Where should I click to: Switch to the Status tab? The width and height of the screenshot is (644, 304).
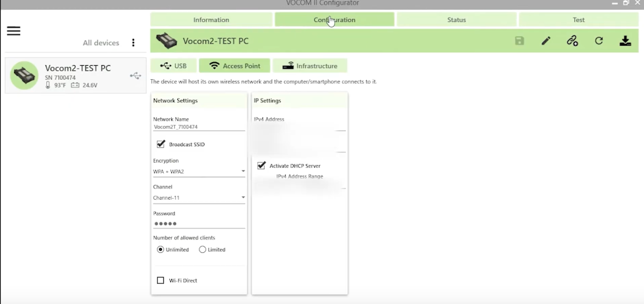coord(456,19)
